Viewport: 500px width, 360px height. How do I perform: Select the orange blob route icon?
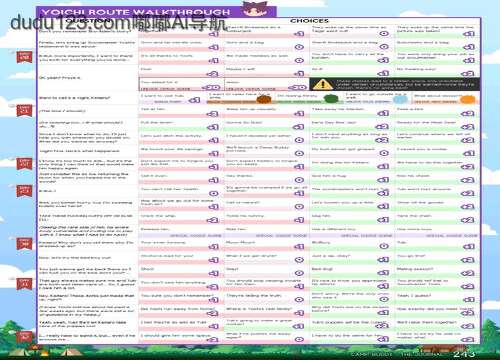(468, 99)
